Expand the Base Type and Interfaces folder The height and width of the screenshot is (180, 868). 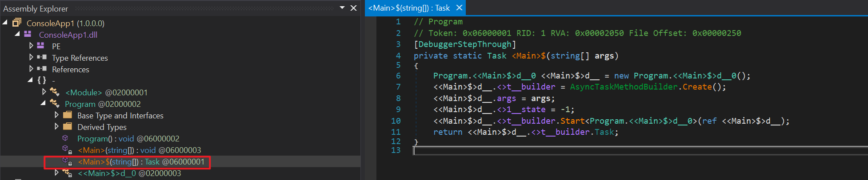coord(56,114)
